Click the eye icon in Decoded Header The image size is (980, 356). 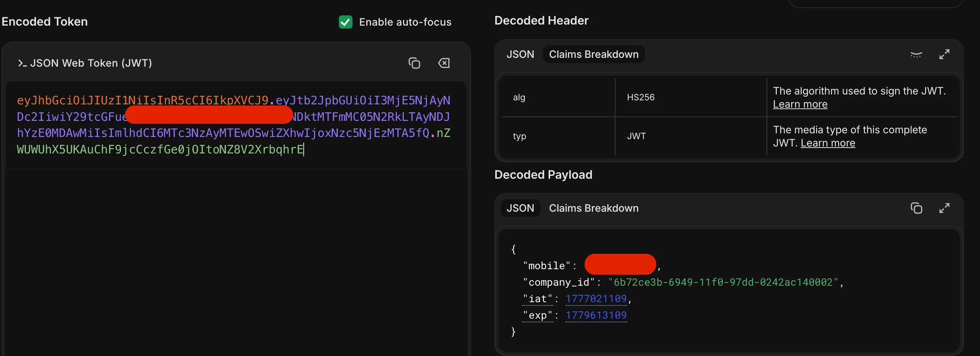pos(916,55)
